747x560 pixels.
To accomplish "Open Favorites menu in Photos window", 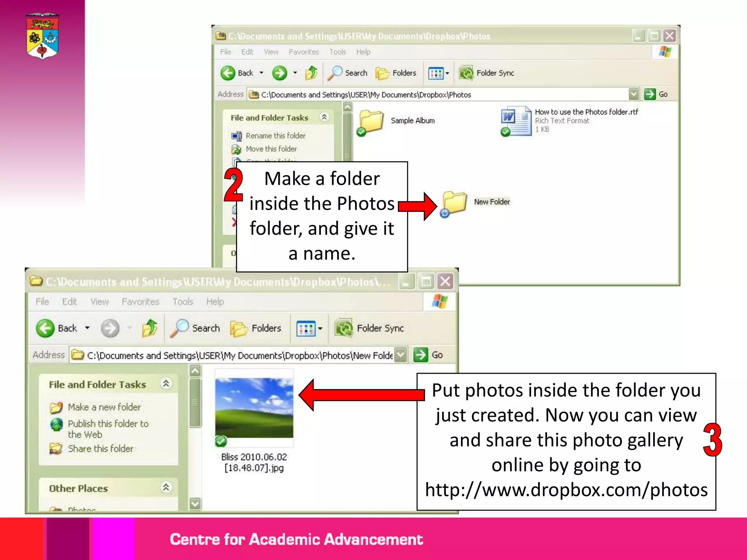I will pos(304,52).
